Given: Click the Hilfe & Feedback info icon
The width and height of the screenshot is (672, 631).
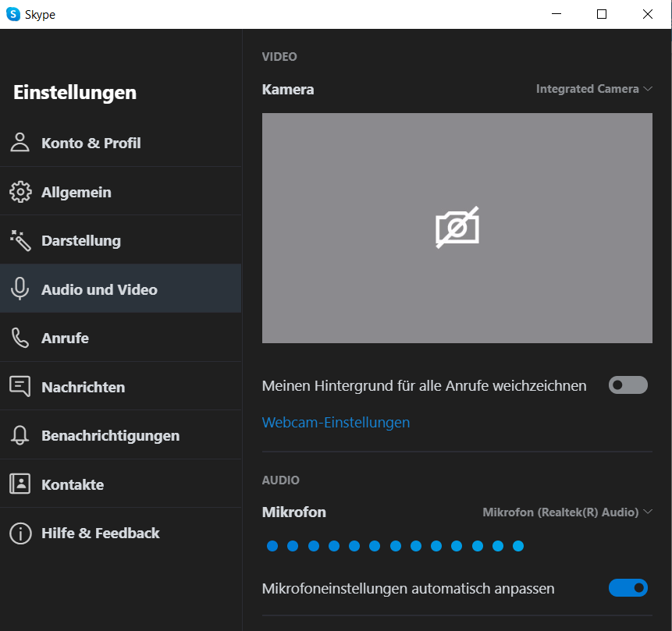Looking at the screenshot, I should pyautogui.click(x=20, y=533).
